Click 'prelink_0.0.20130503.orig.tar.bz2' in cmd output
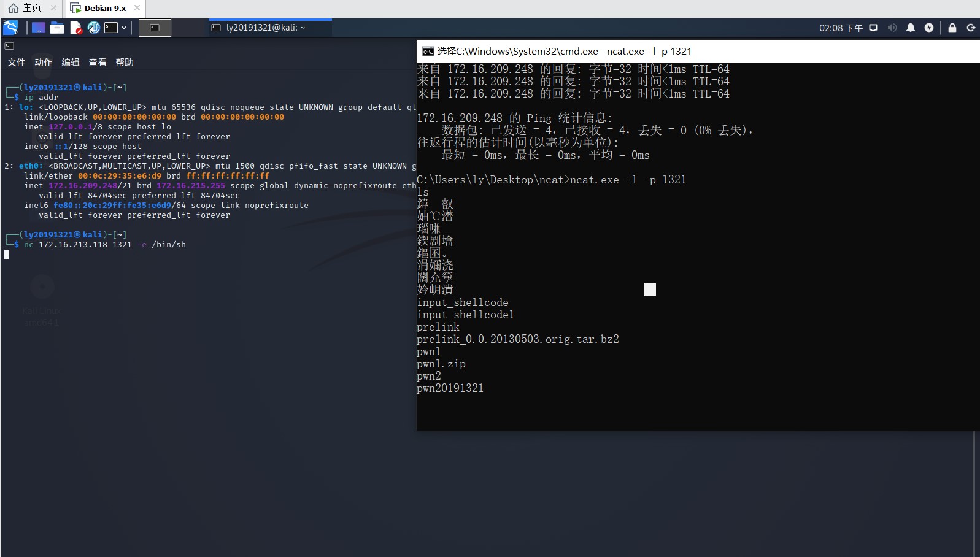Viewport: 980px width, 557px height. point(518,339)
